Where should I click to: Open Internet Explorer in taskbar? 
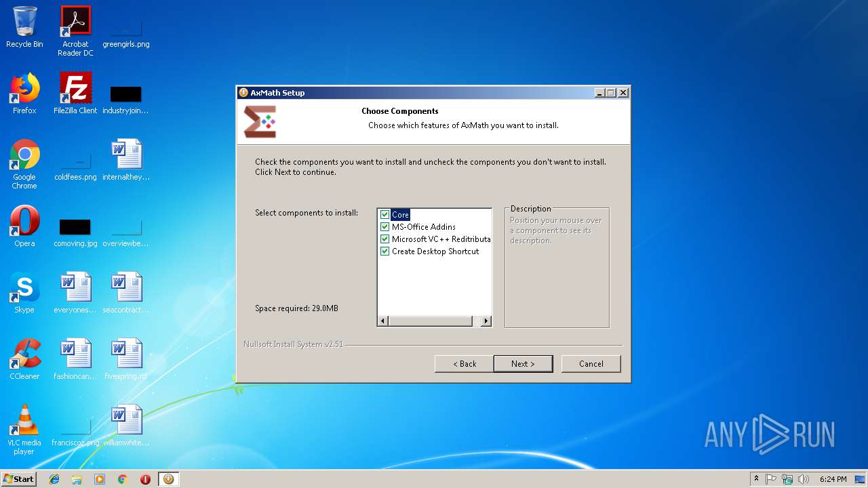click(x=54, y=479)
